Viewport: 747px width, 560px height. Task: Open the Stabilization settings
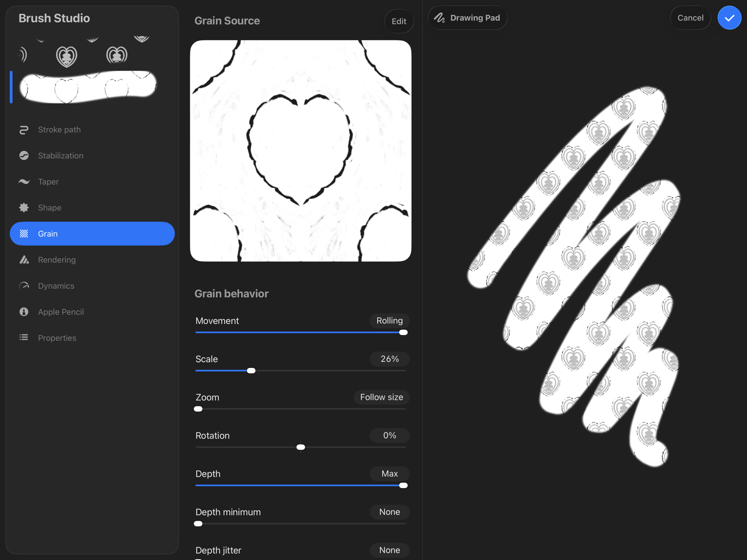click(x=92, y=156)
